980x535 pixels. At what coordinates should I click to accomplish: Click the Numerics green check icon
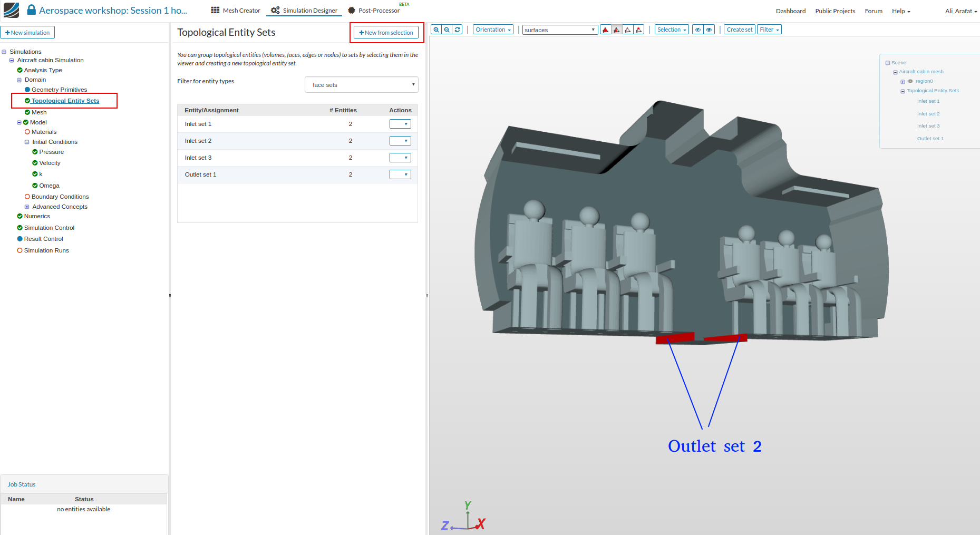[20, 216]
